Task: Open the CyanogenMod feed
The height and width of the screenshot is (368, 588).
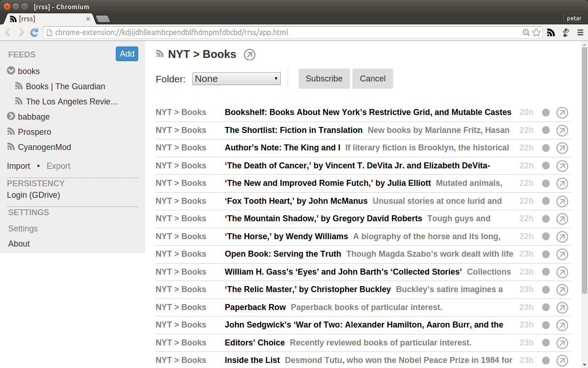Action: [x=44, y=147]
